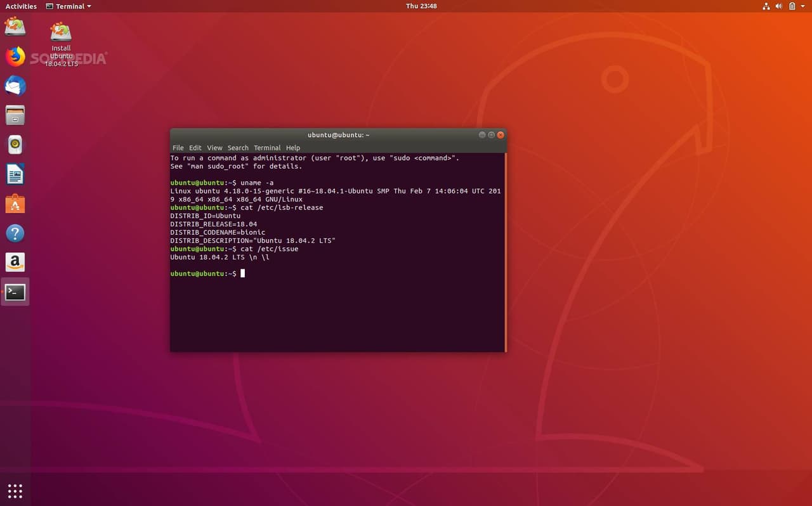Open the Amazon dock icon
Viewport: 812px width, 506px height.
[x=15, y=262]
